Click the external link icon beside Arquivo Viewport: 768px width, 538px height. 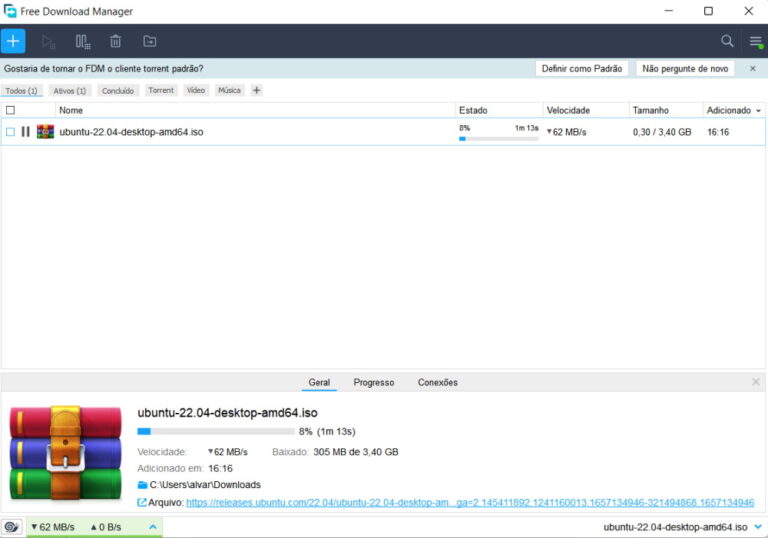[x=142, y=502]
